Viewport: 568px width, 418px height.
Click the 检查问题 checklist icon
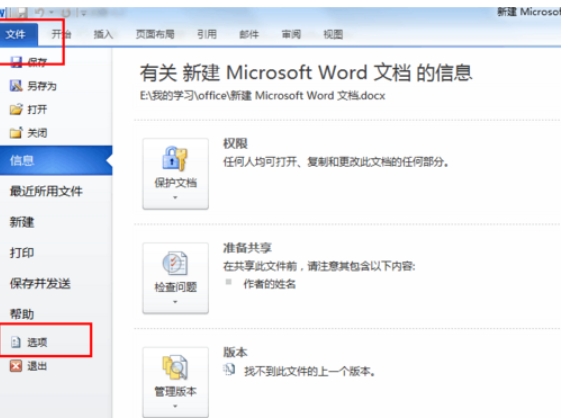[x=175, y=263]
